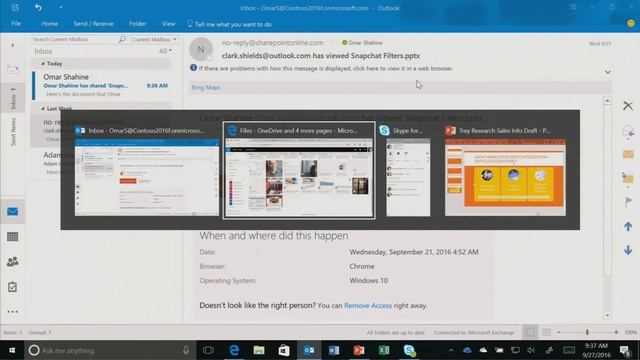Click the reading pane scroll down arrow
The width and height of the screenshot is (640, 360).
pyautogui.click(x=607, y=315)
